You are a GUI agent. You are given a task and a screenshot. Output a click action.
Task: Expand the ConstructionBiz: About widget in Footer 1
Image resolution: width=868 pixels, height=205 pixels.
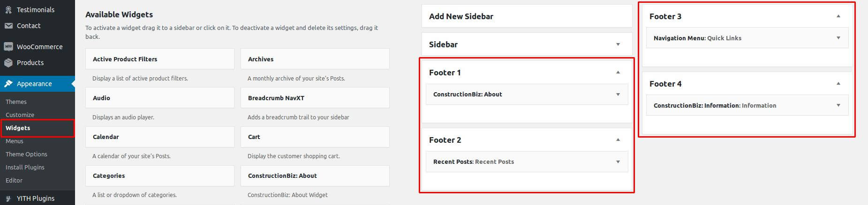(618, 95)
